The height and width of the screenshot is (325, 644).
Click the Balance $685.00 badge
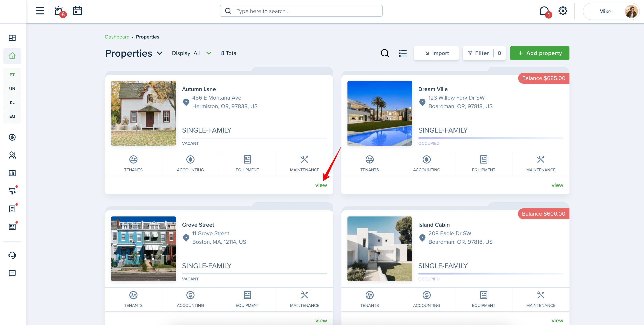click(x=544, y=78)
